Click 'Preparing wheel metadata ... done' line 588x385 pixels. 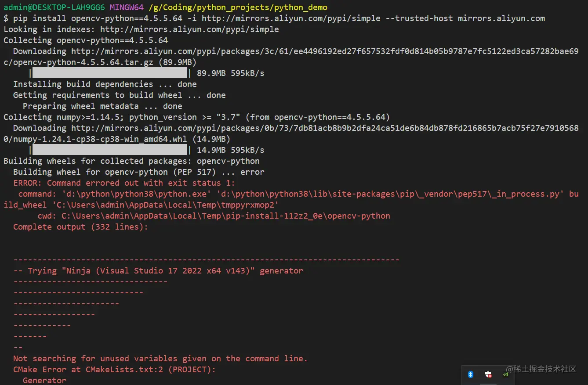point(102,106)
